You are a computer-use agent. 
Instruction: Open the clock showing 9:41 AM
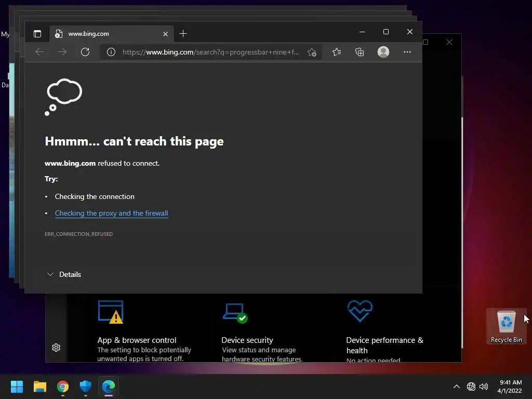point(510,387)
